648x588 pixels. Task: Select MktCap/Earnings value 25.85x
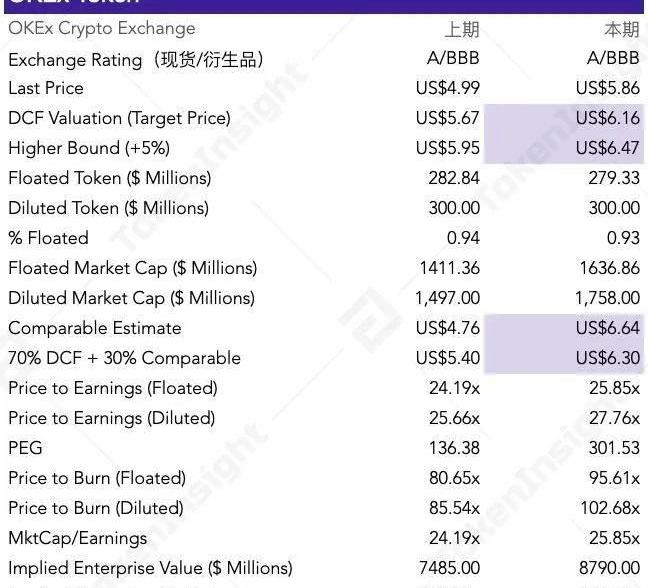[615, 538]
